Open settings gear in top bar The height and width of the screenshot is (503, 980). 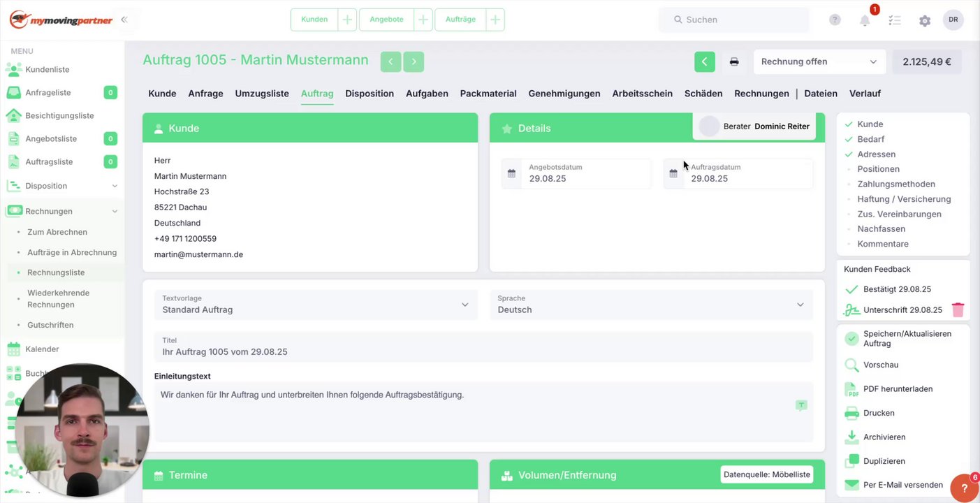tap(925, 21)
